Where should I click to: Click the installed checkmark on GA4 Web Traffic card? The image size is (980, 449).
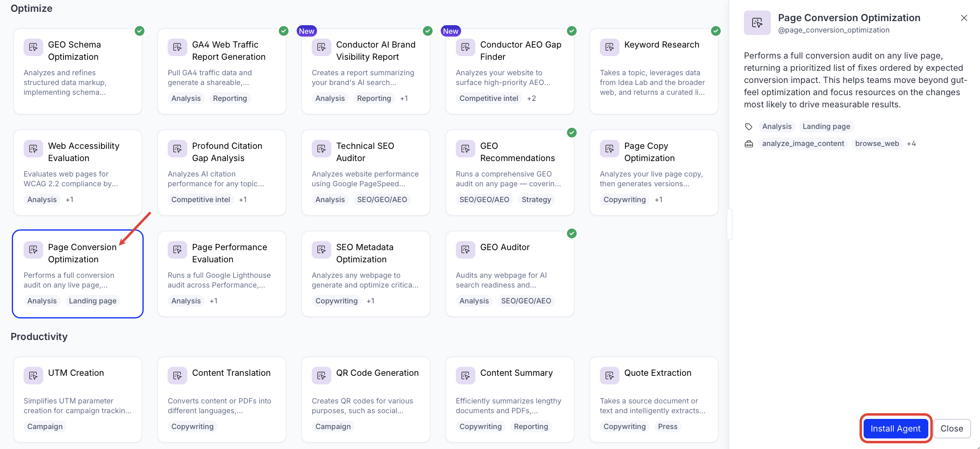(x=284, y=31)
